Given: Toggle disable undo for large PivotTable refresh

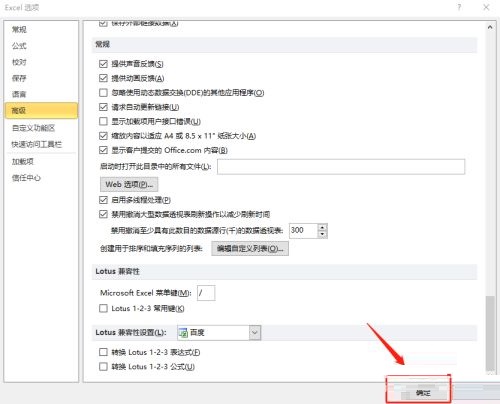Looking at the screenshot, I should [103, 214].
